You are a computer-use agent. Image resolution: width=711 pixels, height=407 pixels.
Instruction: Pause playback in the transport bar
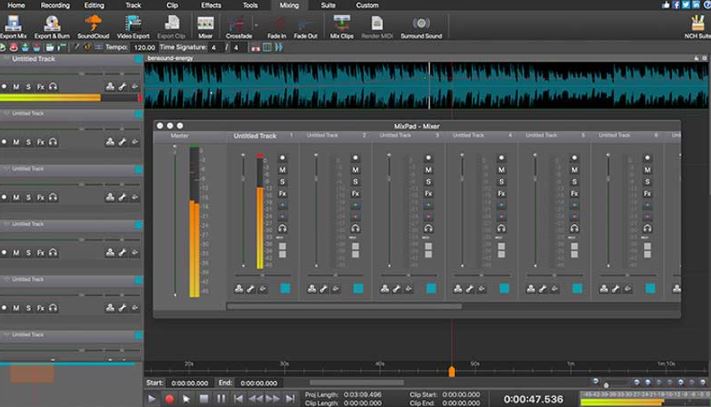pos(221,399)
